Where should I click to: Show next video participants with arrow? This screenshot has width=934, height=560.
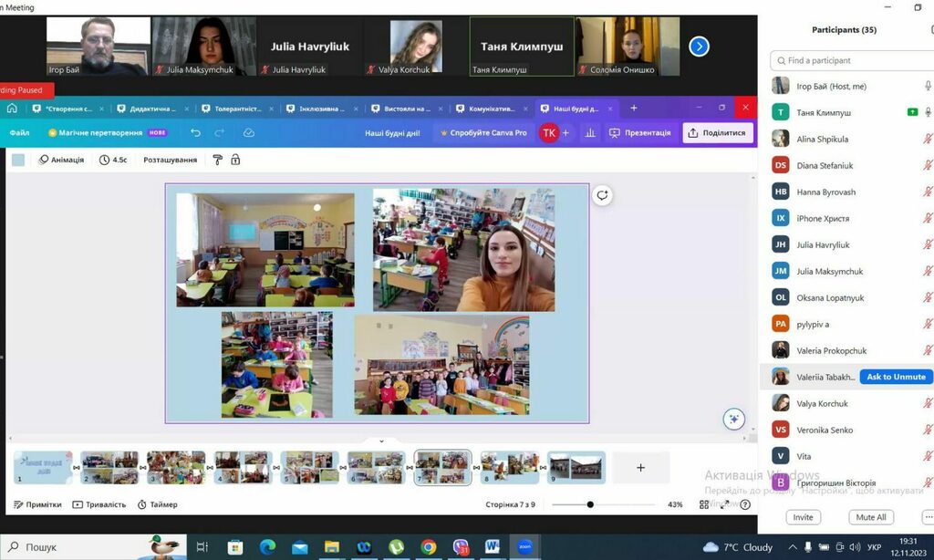[699, 47]
